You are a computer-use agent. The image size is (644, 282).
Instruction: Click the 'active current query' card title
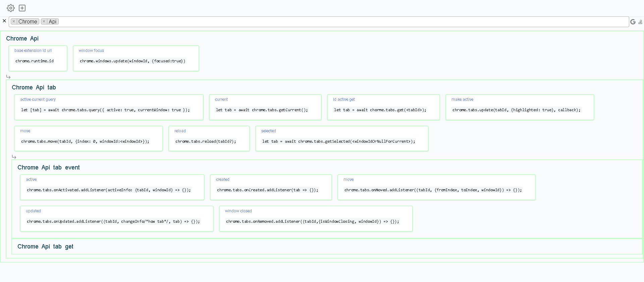pyautogui.click(x=38, y=99)
